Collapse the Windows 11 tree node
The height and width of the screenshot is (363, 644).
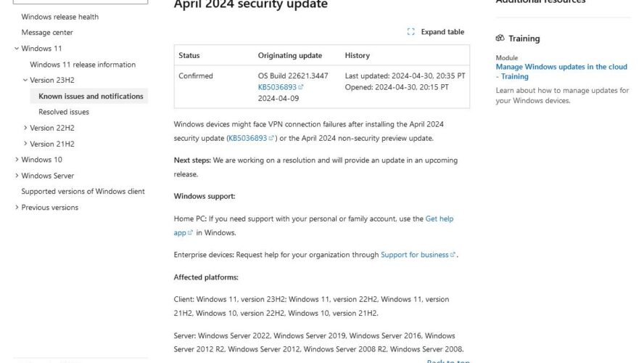click(x=17, y=49)
